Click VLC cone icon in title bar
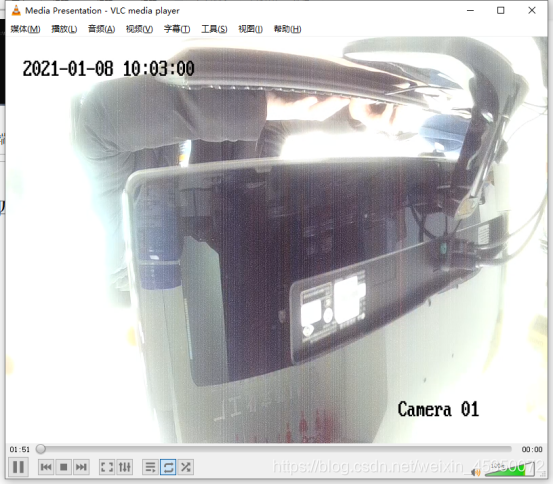 [16, 11]
